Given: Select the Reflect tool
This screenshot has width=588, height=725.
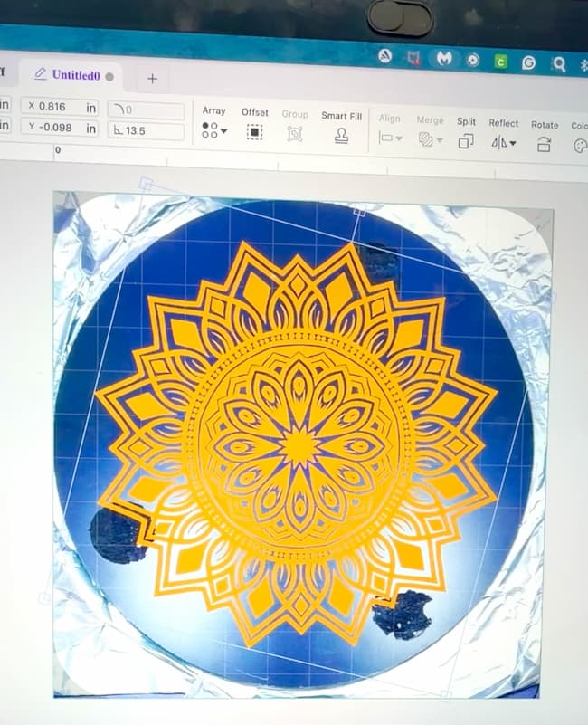Looking at the screenshot, I should coord(503,135).
